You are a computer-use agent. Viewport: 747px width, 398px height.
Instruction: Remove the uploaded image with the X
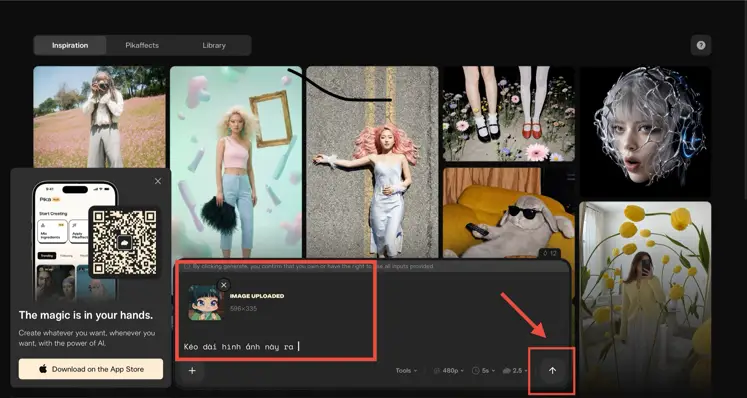224,285
